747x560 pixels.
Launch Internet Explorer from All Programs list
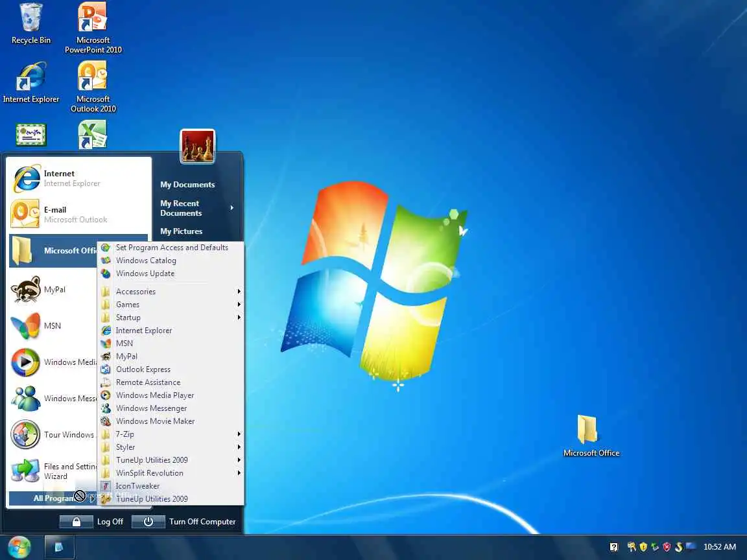171,331
